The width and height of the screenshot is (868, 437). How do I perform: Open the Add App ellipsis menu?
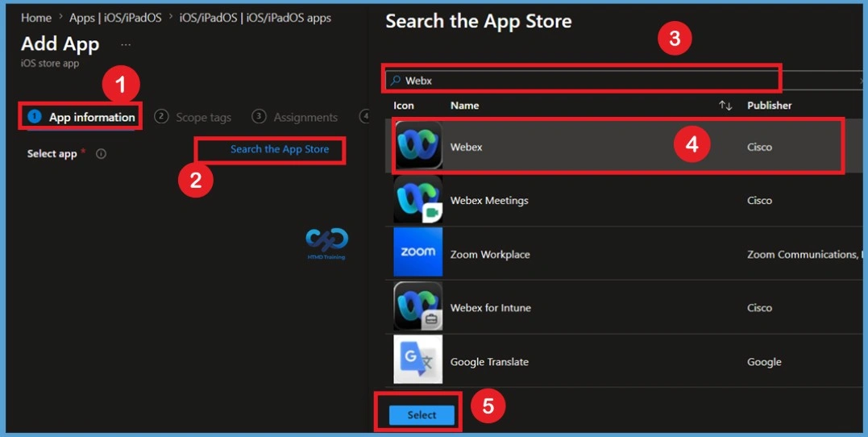click(x=127, y=44)
